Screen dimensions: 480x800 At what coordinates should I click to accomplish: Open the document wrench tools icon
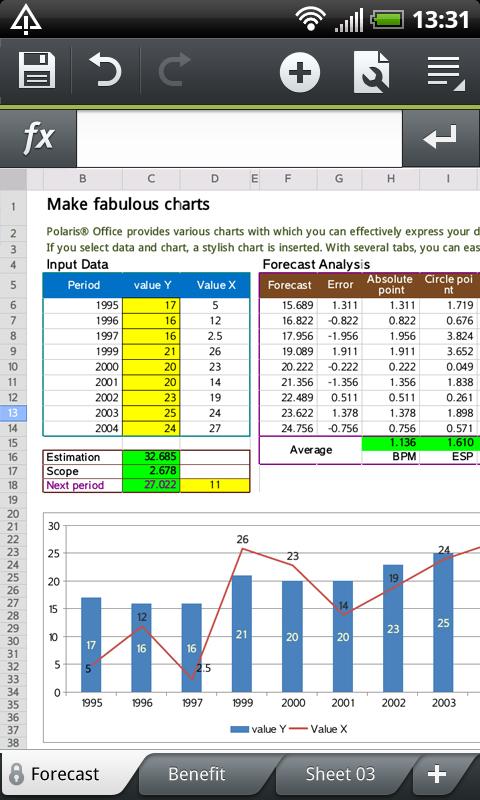(371, 71)
